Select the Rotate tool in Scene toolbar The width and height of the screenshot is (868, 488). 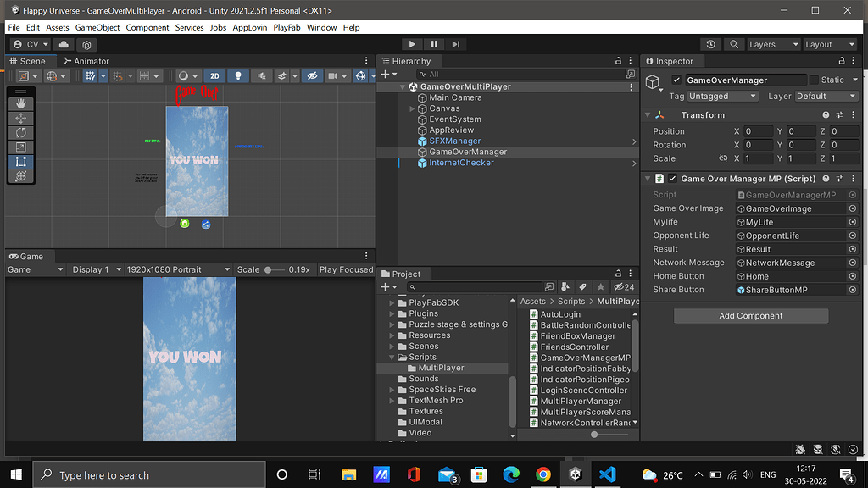21,132
